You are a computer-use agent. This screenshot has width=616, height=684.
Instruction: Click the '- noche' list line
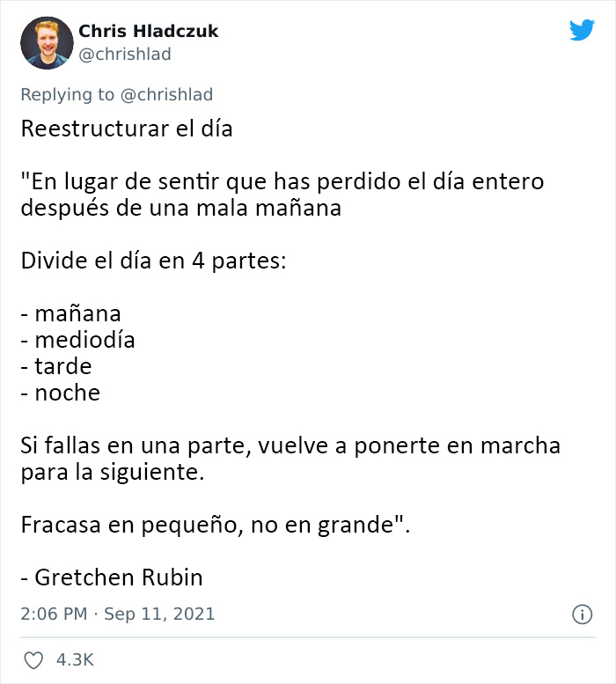click(60, 393)
